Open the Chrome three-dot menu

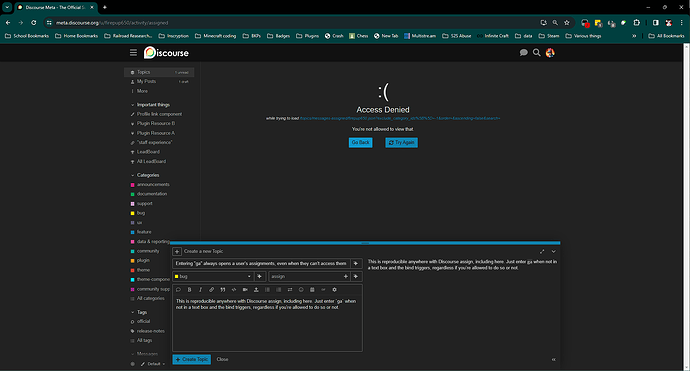click(x=681, y=22)
